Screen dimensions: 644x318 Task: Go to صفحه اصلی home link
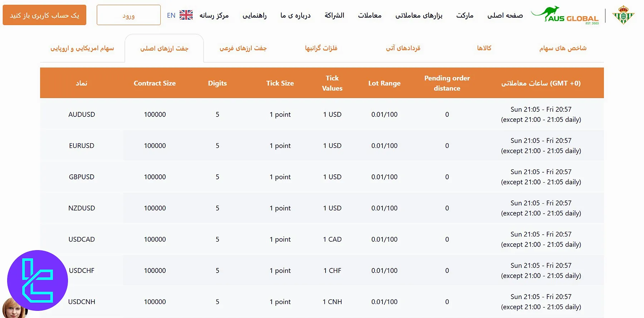click(505, 15)
